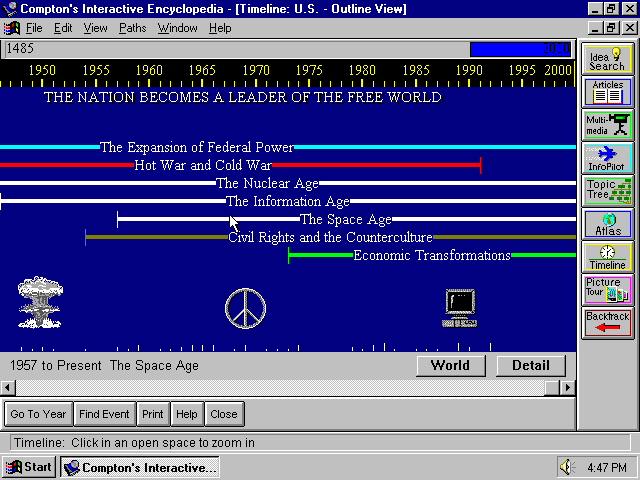Image resolution: width=640 pixels, height=480 pixels.
Task: Open the Help menu
Action: (x=220, y=28)
